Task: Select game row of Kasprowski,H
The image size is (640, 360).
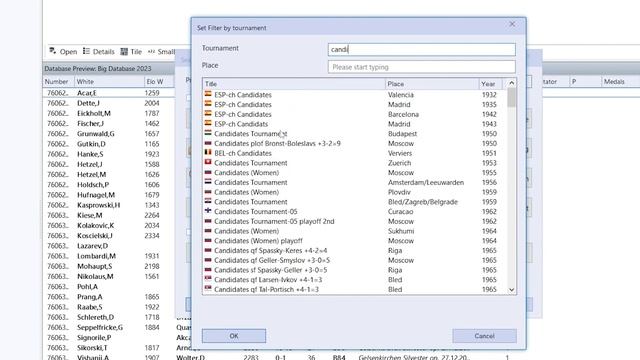Action: click(x=109, y=205)
